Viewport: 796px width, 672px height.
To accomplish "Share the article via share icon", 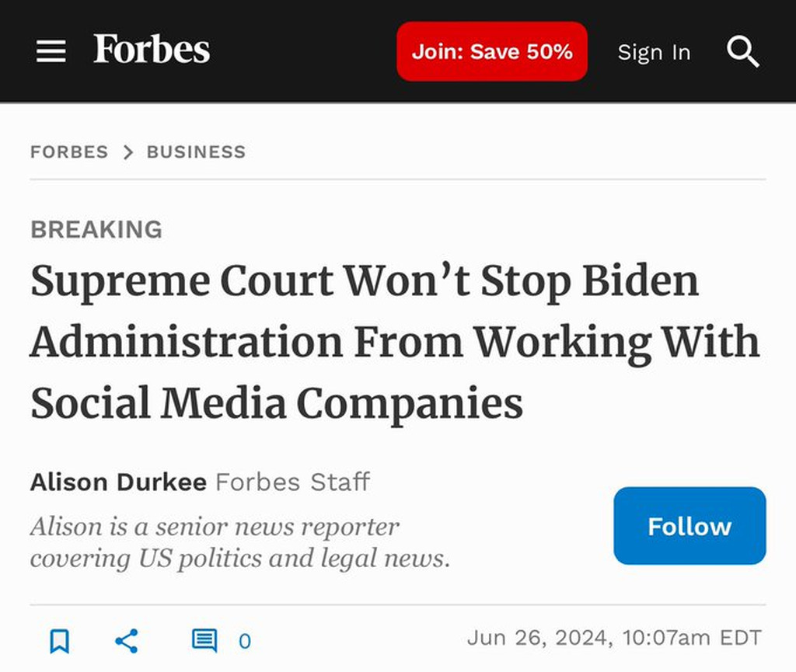I will 127,641.
